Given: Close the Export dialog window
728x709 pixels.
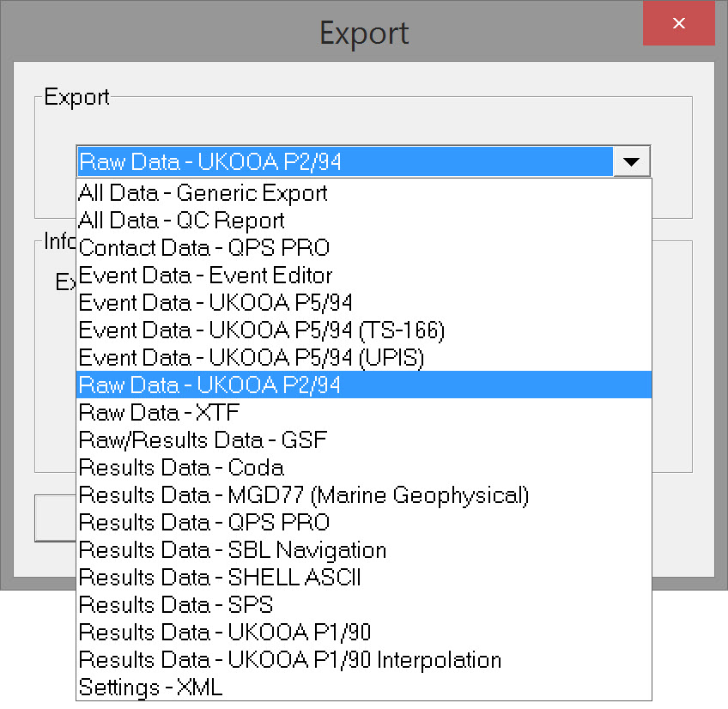Looking at the screenshot, I should pos(678,24).
